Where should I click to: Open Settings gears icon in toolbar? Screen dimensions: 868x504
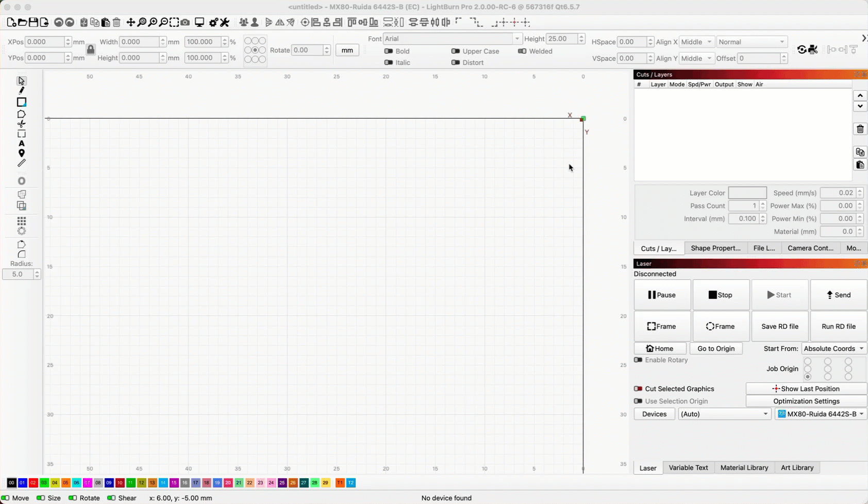click(213, 22)
